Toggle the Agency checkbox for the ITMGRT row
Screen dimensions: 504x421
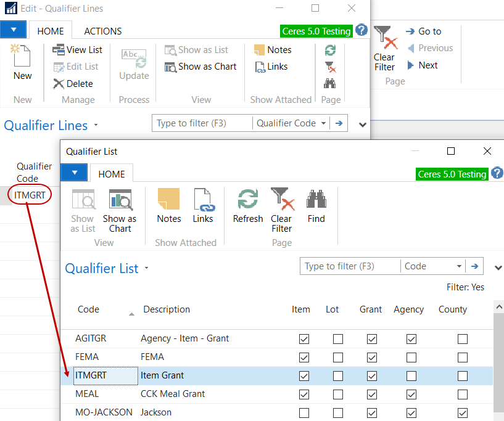click(411, 375)
